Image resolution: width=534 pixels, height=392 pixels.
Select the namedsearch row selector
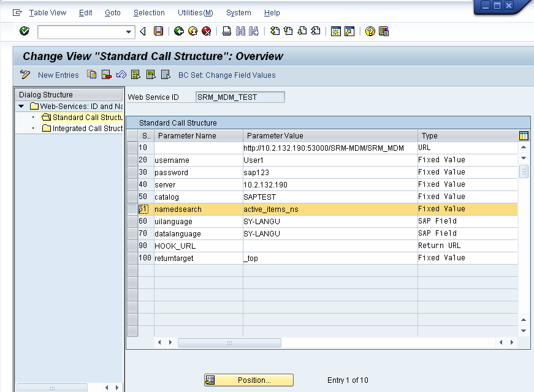pyautogui.click(x=132, y=209)
